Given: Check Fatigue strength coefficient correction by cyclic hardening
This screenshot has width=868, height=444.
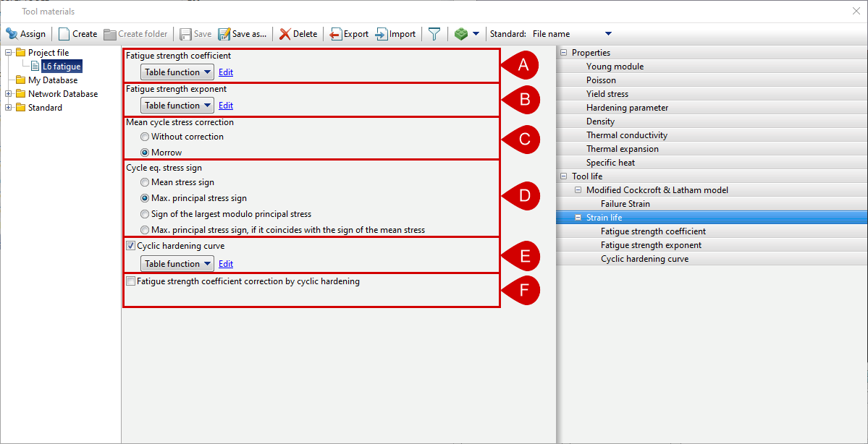Looking at the screenshot, I should pyautogui.click(x=130, y=281).
